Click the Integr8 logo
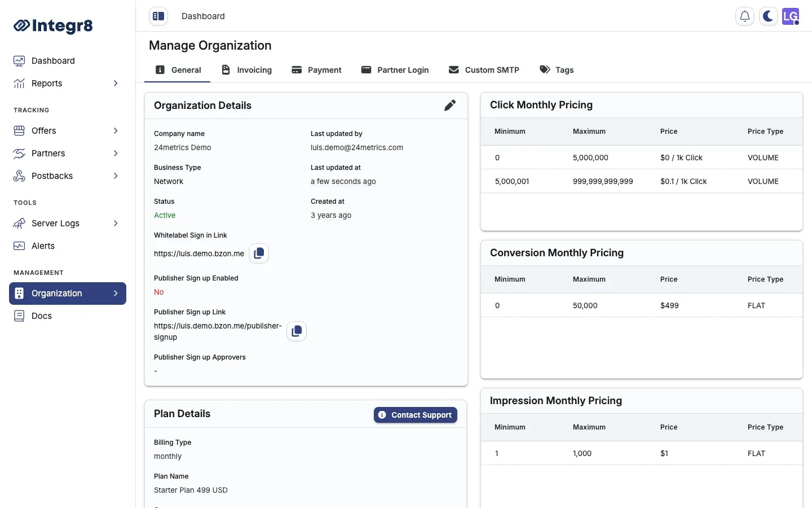Image resolution: width=812 pixels, height=508 pixels. (x=53, y=25)
